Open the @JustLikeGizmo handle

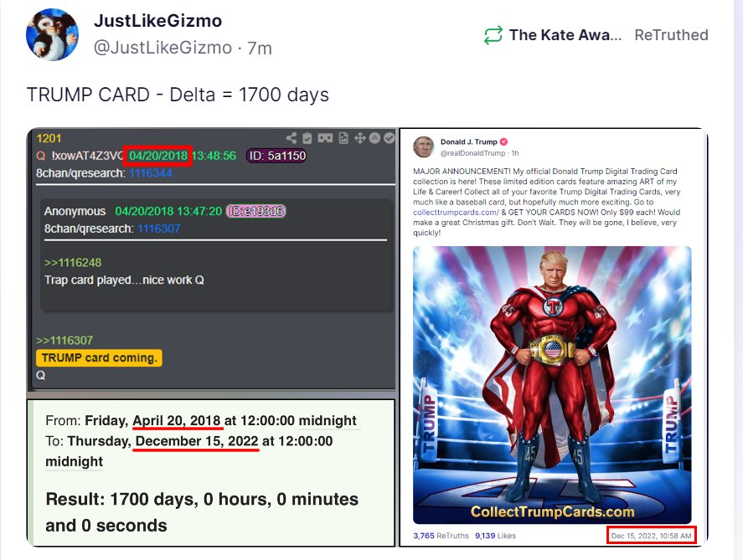[163, 48]
